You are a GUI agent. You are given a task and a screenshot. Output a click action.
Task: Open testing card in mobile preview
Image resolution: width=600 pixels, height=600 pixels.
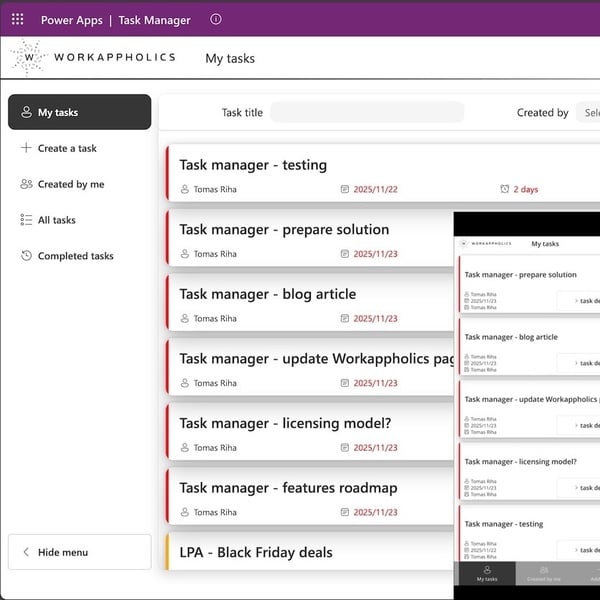(530, 533)
